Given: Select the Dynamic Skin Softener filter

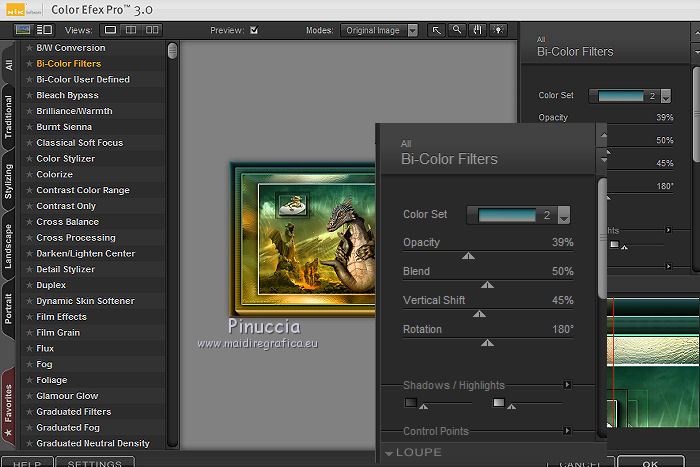Looking at the screenshot, I should [x=95, y=301].
